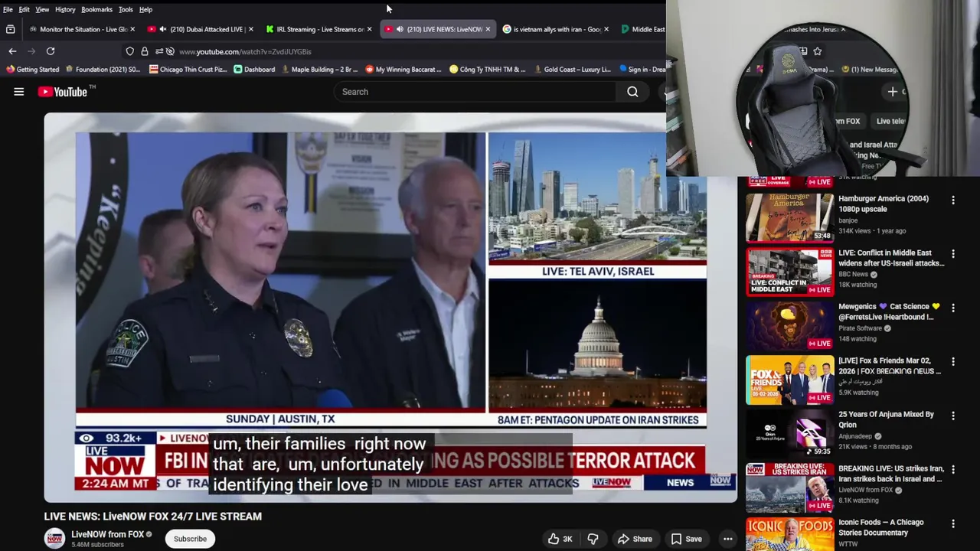Click the YouTube search input field
Screen dimensions: 980x551
[x=475, y=92]
